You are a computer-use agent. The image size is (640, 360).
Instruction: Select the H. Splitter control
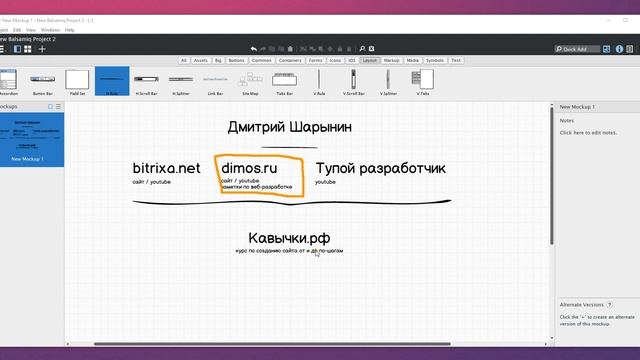181,82
